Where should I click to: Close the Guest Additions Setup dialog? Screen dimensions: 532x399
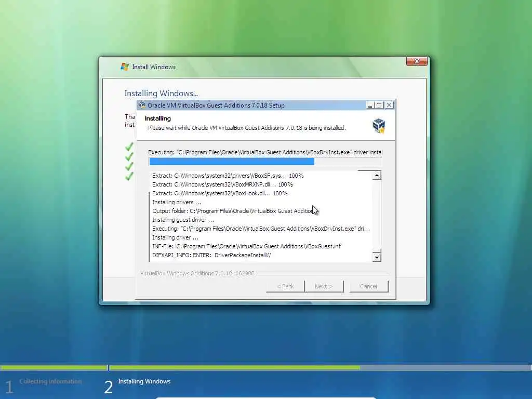pos(389,105)
